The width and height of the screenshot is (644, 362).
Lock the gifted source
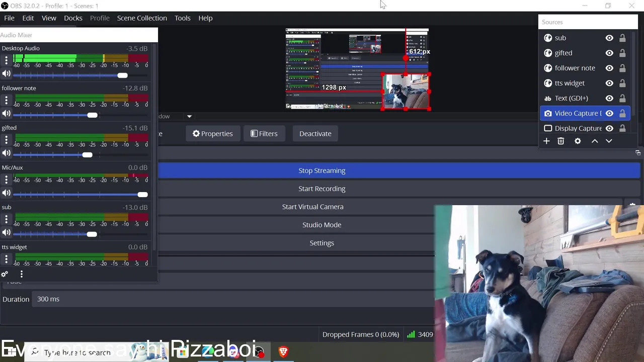click(x=622, y=53)
